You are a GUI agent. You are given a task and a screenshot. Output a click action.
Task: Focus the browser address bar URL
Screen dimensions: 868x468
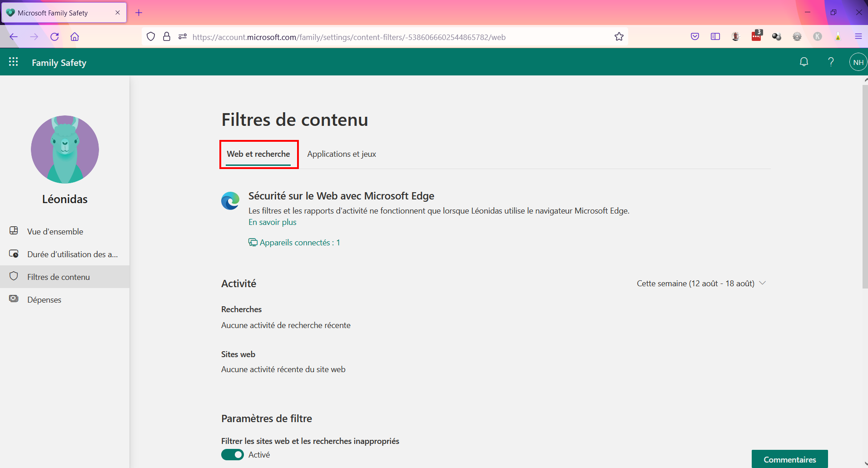349,37
